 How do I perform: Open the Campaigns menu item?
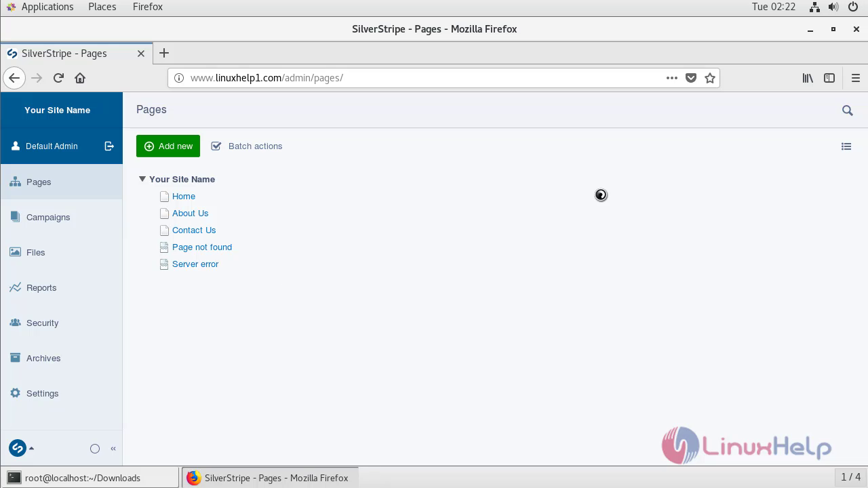pyautogui.click(x=61, y=217)
